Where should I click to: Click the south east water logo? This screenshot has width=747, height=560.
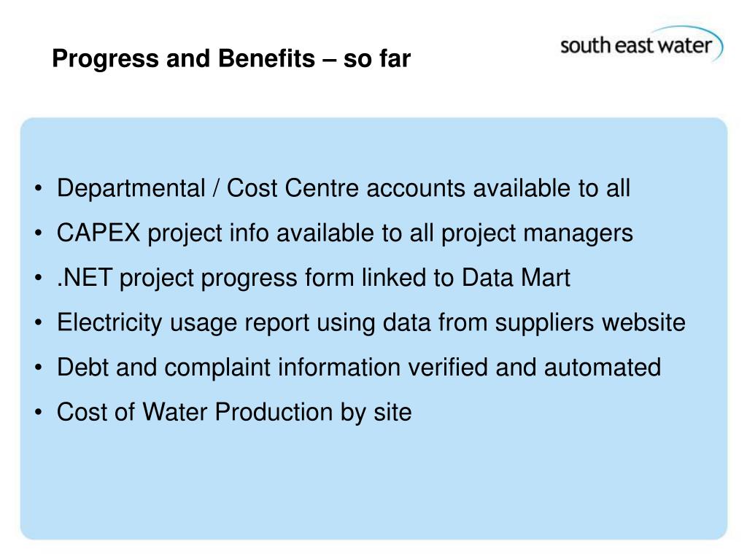[x=641, y=44]
